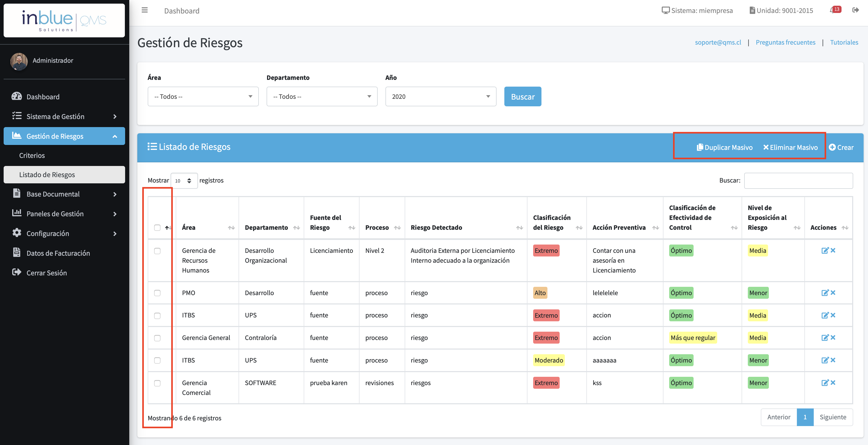Click the Dashboard breadcrumb in top bar

pos(182,11)
